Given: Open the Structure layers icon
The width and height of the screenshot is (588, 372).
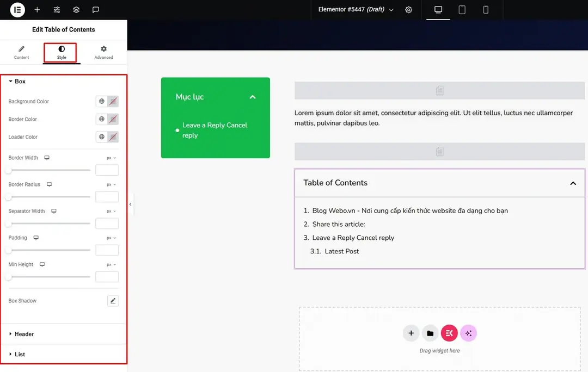Looking at the screenshot, I should tap(76, 10).
